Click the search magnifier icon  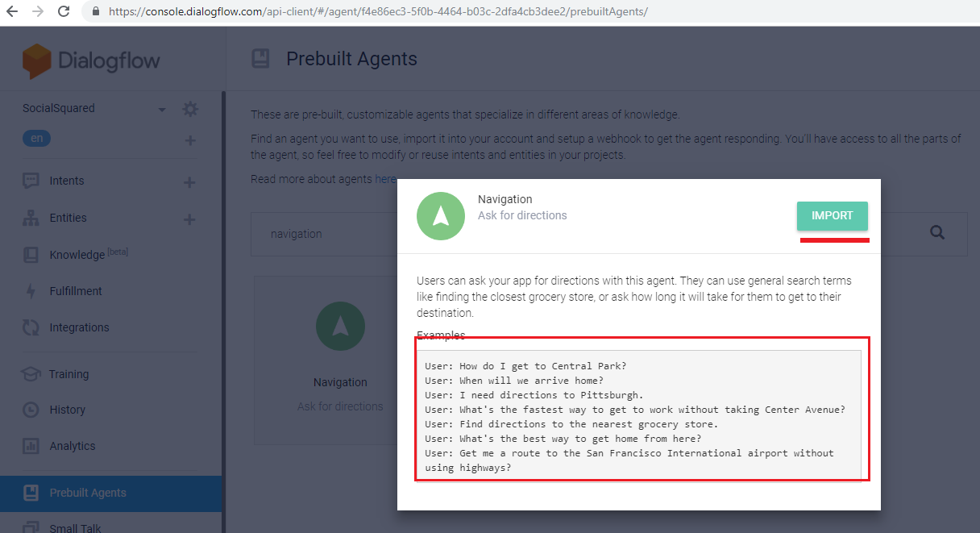(x=936, y=232)
